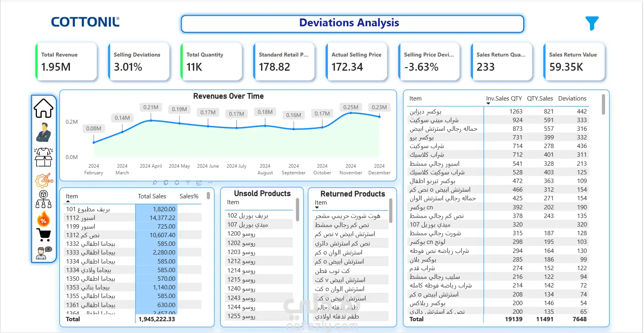The image size is (644, 333).
Task: Select the 0.25M November data point
Action: [351, 113]
